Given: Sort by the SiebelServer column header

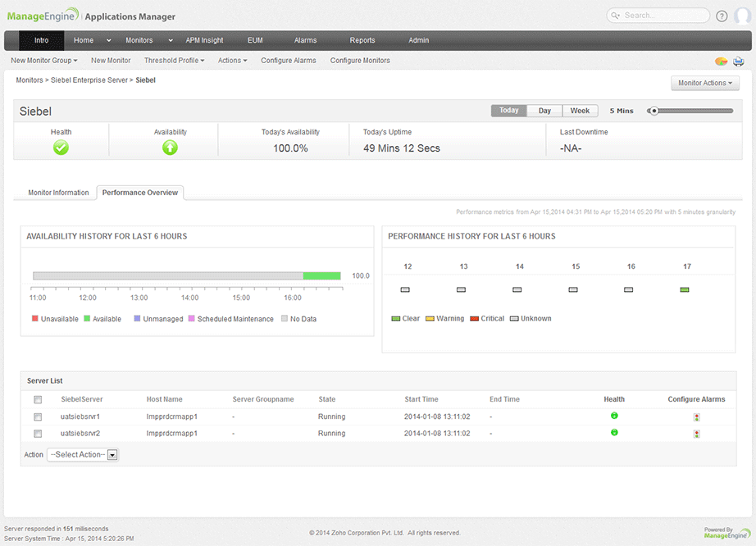Looking at the screenshot, I should 81,399.
